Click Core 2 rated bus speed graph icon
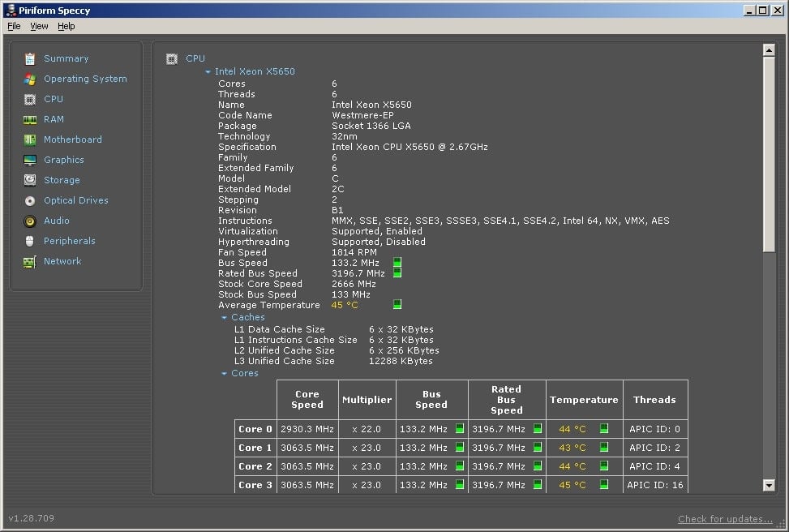The height and width of the screenshot is (532, 789). pyautogui.click(x=538, y=466)
